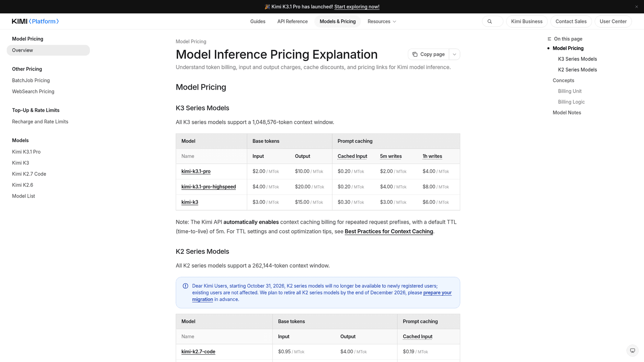Jump to Model Notes section
Image resolution: width=644 pixels, height=362 pixels.
tap(567, 113)
